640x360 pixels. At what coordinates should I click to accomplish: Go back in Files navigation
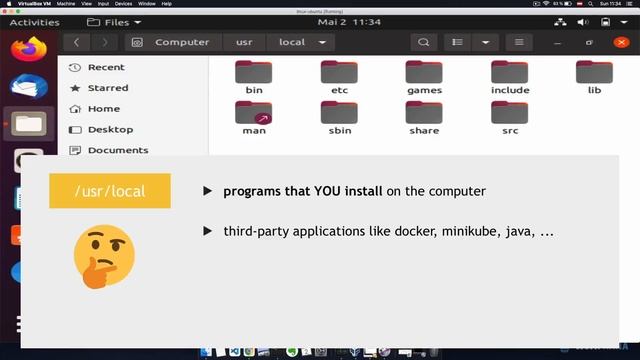tap(76, 42)
